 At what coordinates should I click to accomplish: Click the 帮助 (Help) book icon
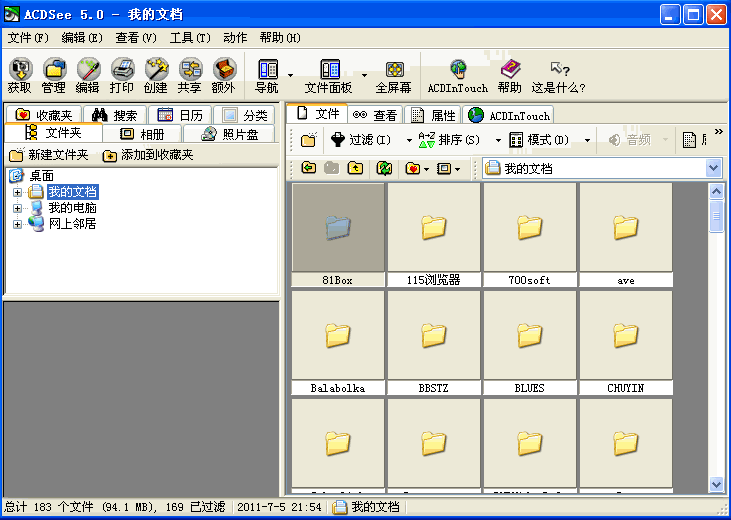[x=510, y=76]
